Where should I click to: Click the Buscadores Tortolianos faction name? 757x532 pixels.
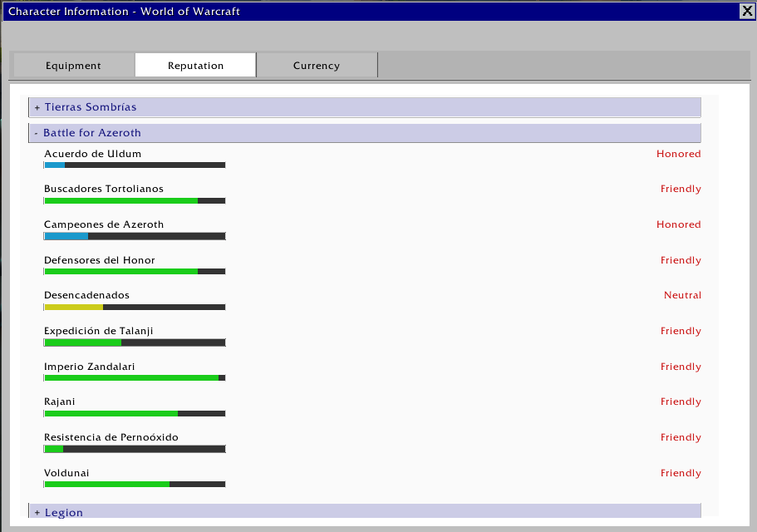[104, 189]
